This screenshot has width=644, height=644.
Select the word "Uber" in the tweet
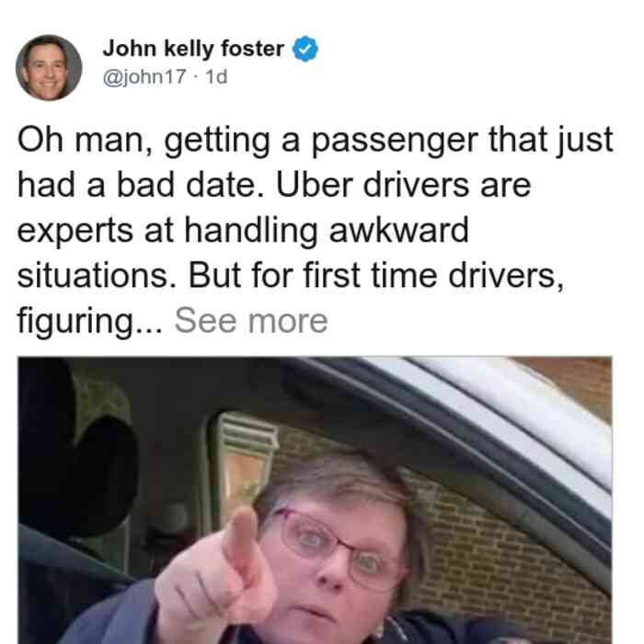(315, 185)
